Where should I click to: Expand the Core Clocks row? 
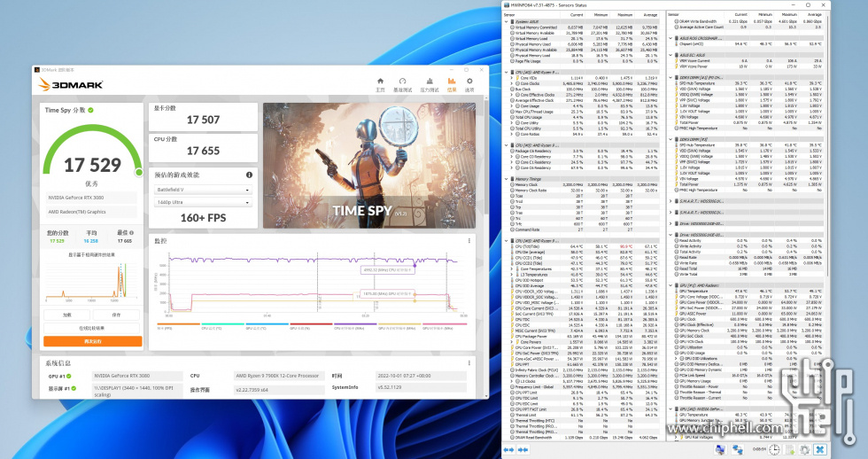pos(512,83)
